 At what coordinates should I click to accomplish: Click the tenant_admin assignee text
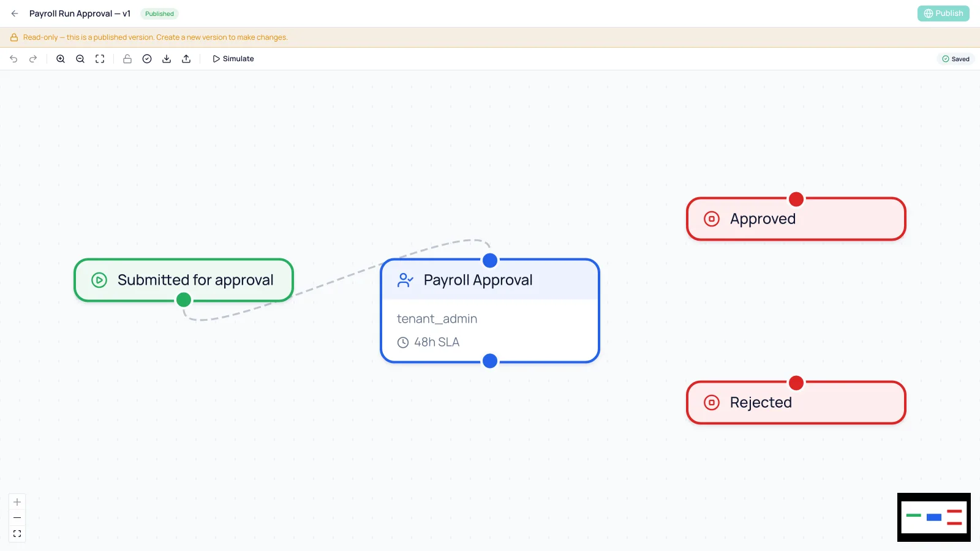coord(437,319)
